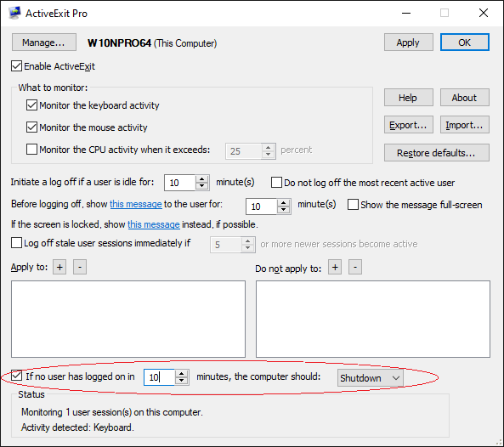The height and width of the screenshot is (447, 504).
Task: Click the idle minutes input field
Action: [179, 183]
